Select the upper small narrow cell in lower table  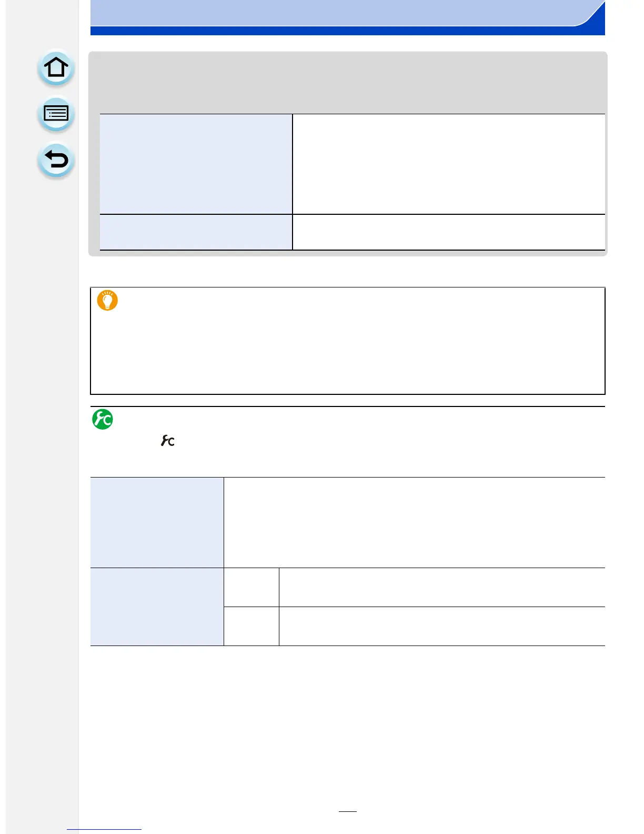251,587
